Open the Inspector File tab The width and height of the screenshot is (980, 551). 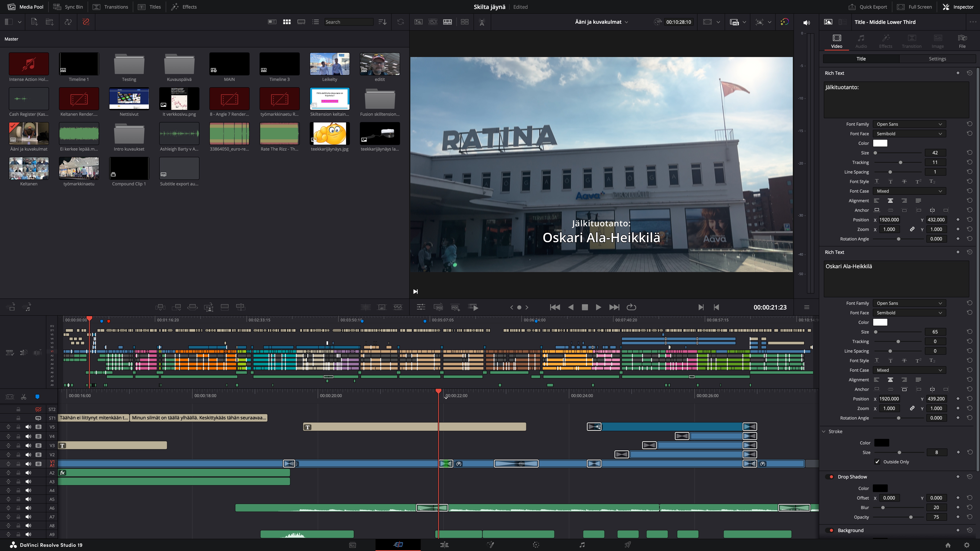(962, 41)
